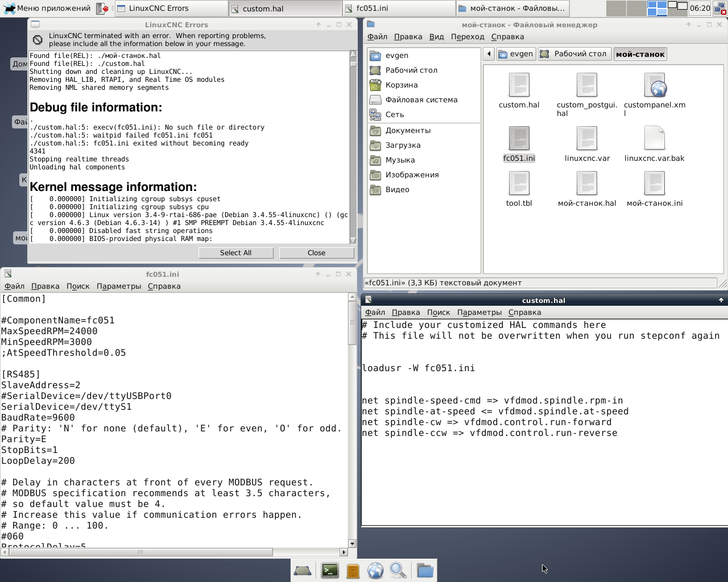Open Файл menu in the file manager

click(377, 36)
